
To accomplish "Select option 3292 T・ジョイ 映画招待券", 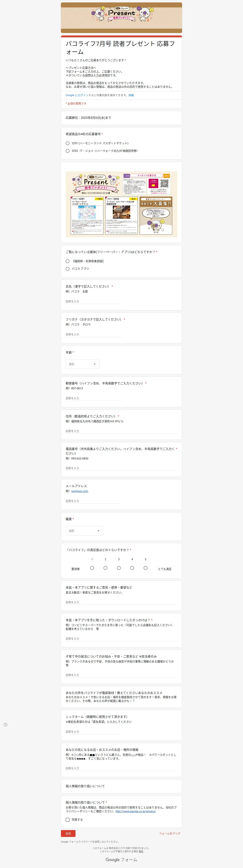I will (68, 151).
